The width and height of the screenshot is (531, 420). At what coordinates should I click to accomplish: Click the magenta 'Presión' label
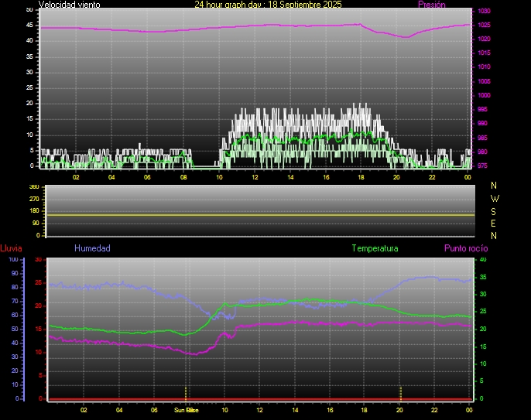coord(431,5)
